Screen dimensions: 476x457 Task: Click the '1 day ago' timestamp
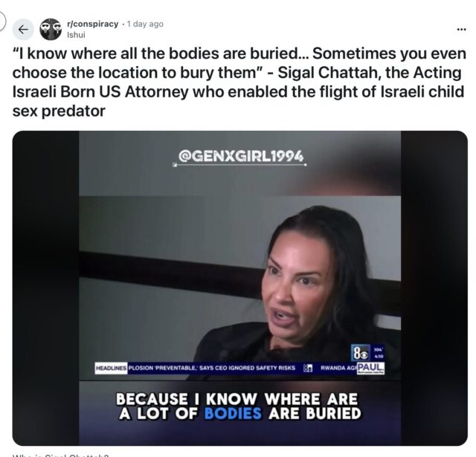click(145, 24)
